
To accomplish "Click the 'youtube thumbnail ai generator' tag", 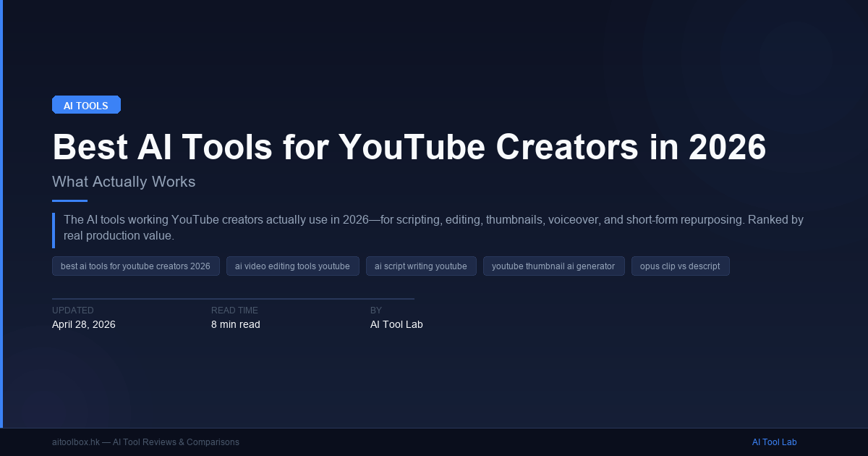I will pos(553,266).
